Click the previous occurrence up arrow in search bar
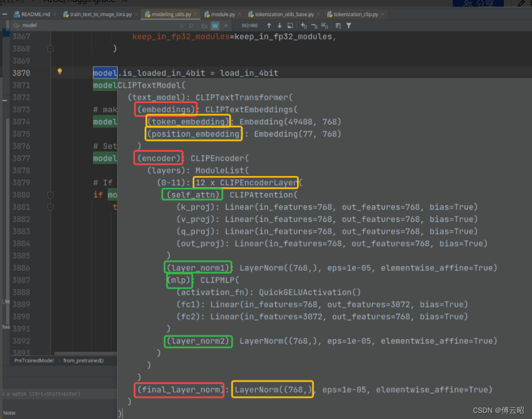Image resolution: width=532 pixels, height=419 pixels. point(269,25)
